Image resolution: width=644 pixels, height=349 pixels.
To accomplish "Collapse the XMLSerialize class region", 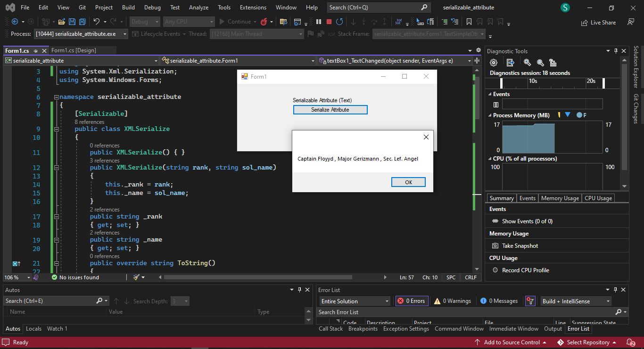I will [56, 129].
